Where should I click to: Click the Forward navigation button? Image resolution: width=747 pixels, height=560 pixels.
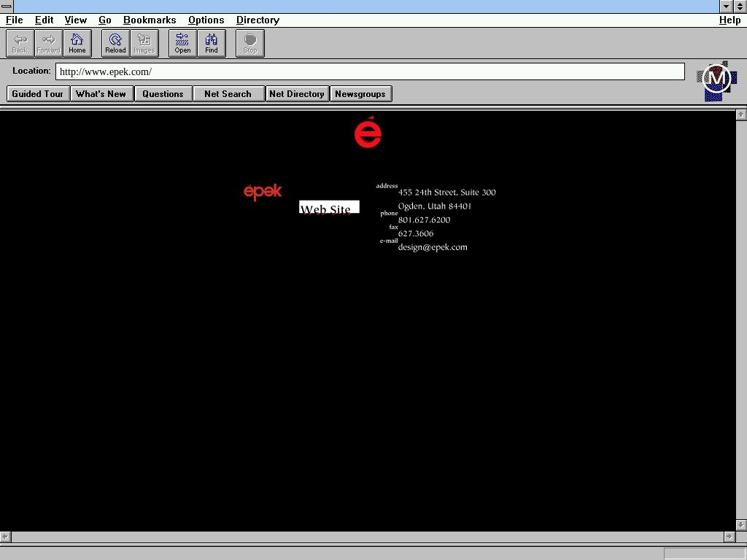[x=49, y=43]
